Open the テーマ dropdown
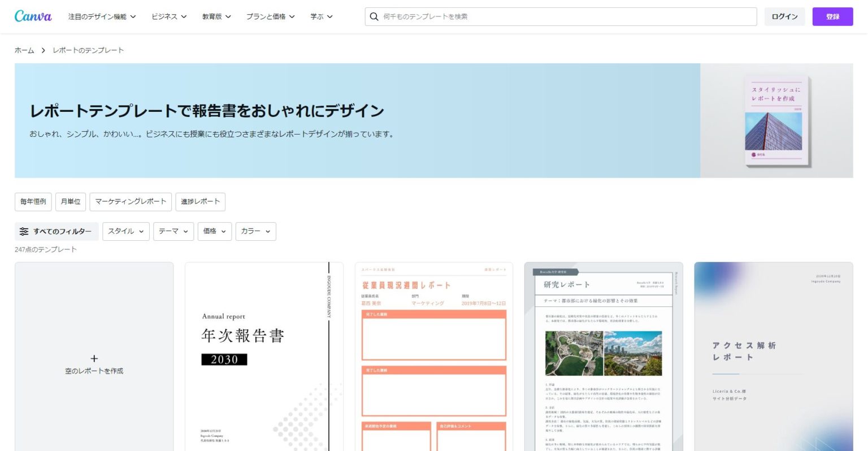This screenshot has width=868, height=451. (x=173, y=231)
